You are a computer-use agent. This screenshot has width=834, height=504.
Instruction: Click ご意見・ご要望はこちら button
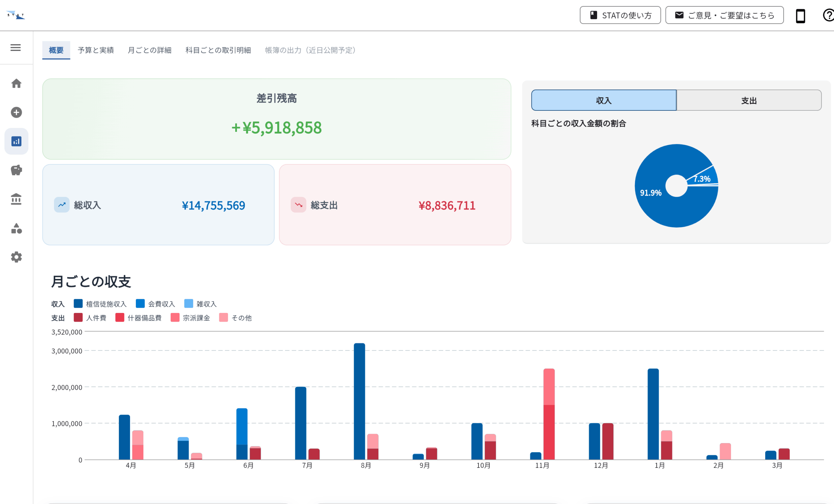724,16
